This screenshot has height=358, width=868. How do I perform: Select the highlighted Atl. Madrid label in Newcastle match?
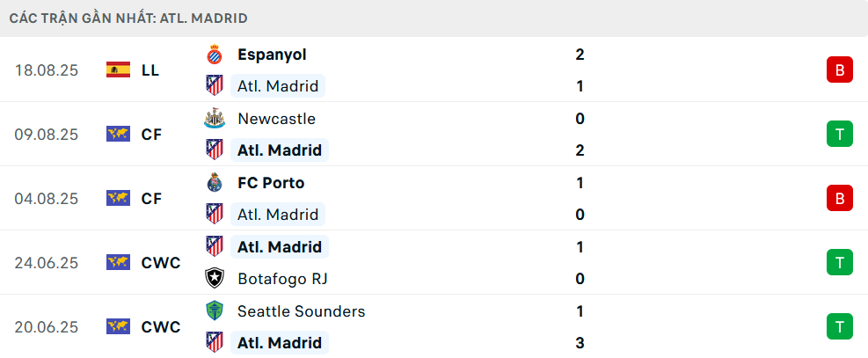point(280,150)
